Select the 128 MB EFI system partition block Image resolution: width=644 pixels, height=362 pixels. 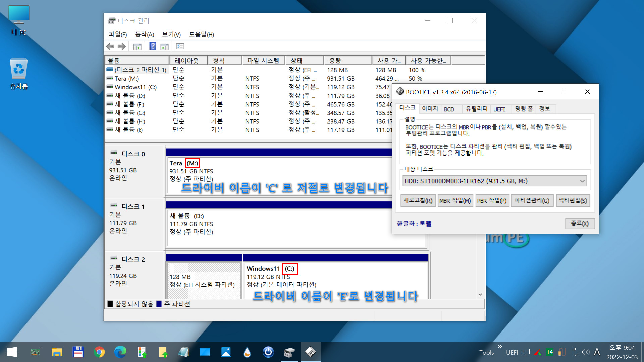[204, 280]
